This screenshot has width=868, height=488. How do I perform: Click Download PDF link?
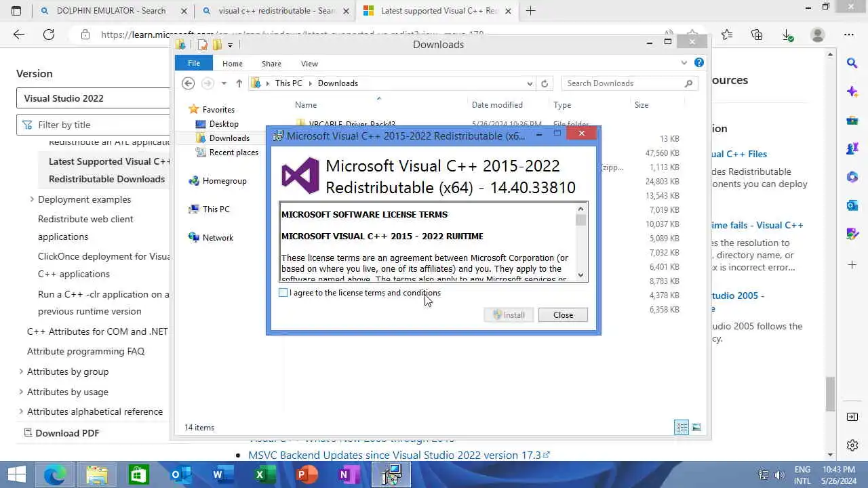coord(61,433)
